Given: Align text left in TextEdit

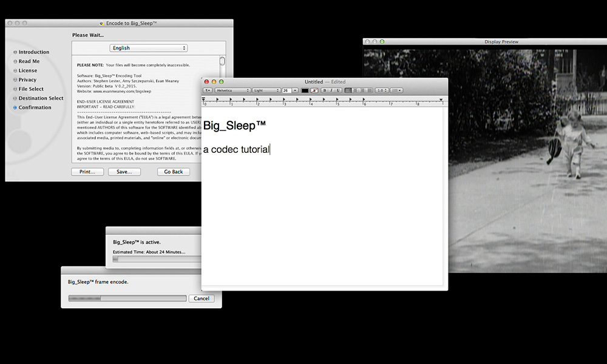Looking at the screenshot, I should pos(348,90).
